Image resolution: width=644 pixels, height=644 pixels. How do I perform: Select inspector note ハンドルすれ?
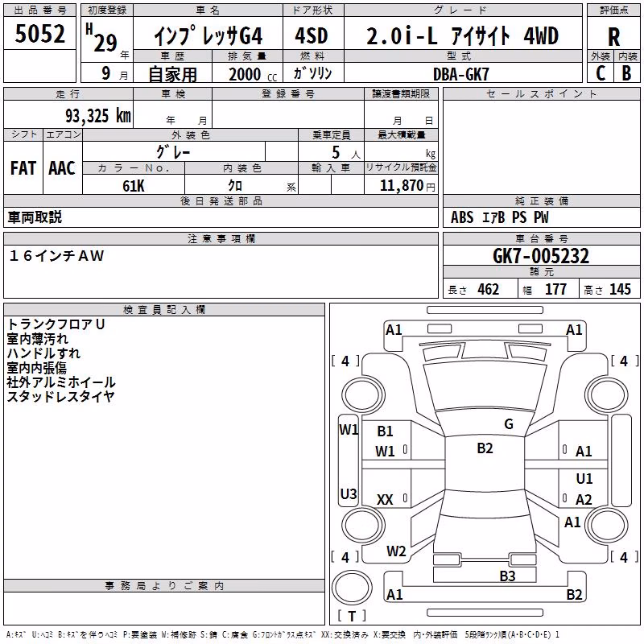43,353
